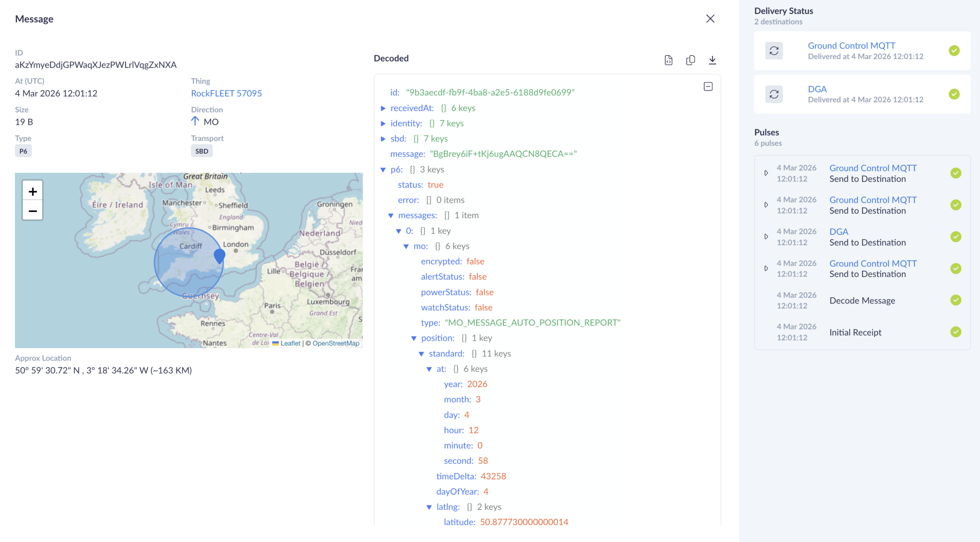Expand the receivedAt node
The width and height of the screenshot is (980, 542).
[383, 108]
